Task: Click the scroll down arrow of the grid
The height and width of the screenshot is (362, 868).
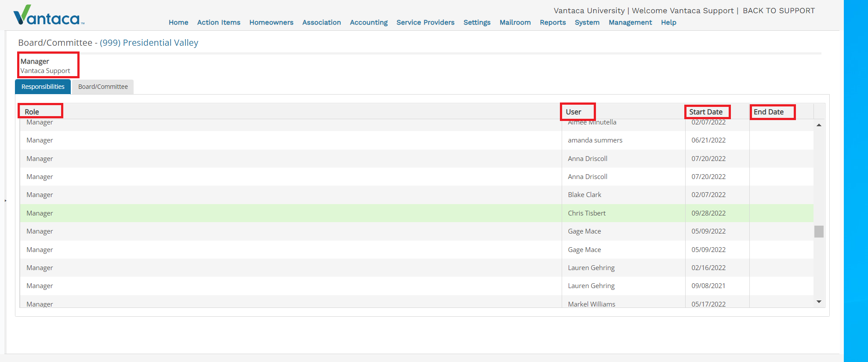Action: coord(819,302)
